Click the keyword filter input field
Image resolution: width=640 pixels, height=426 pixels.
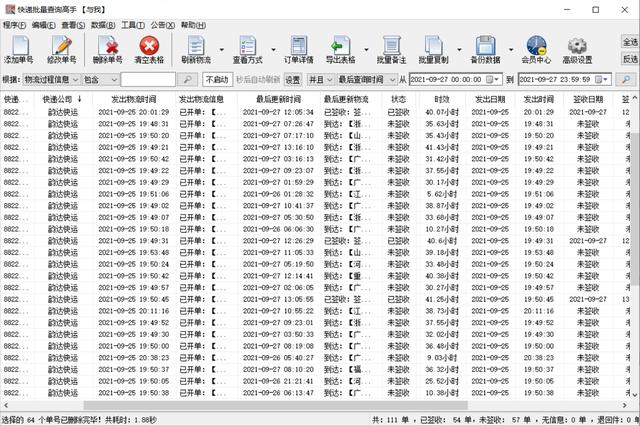[148, 79]
